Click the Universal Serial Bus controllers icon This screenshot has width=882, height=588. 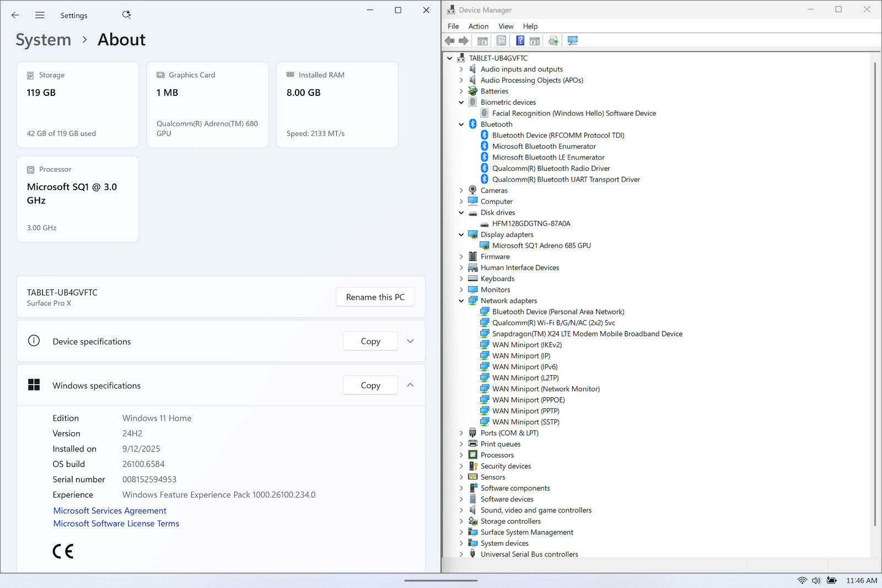(x=472, y=554)
